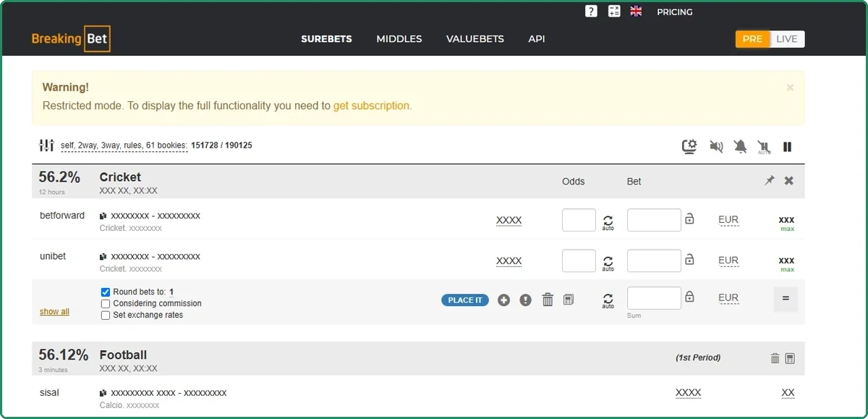Image resolution: width=868 pixels, height=419 pixels.
Task: Open display settings monitor-gear icon
Action: pos(690,147)
